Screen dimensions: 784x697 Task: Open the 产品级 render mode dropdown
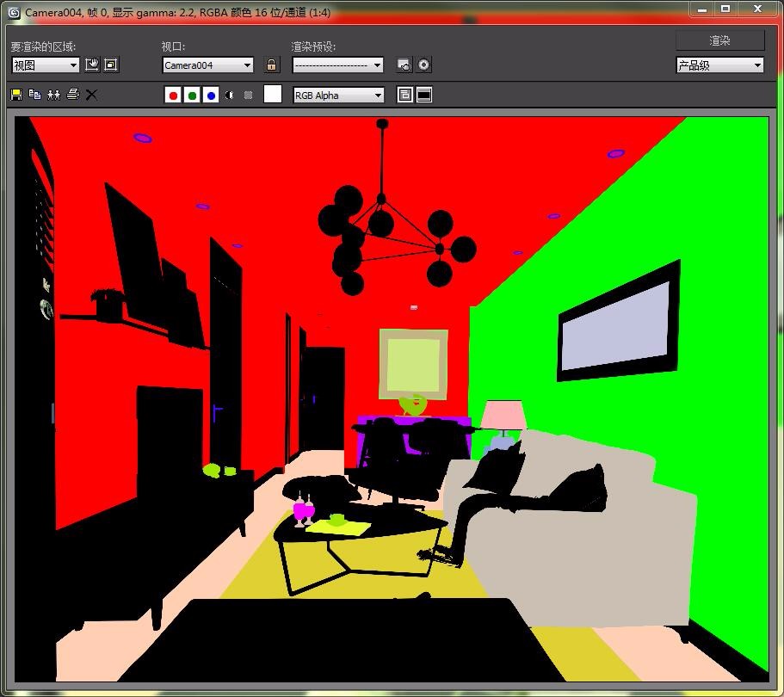tap(719, 65)
